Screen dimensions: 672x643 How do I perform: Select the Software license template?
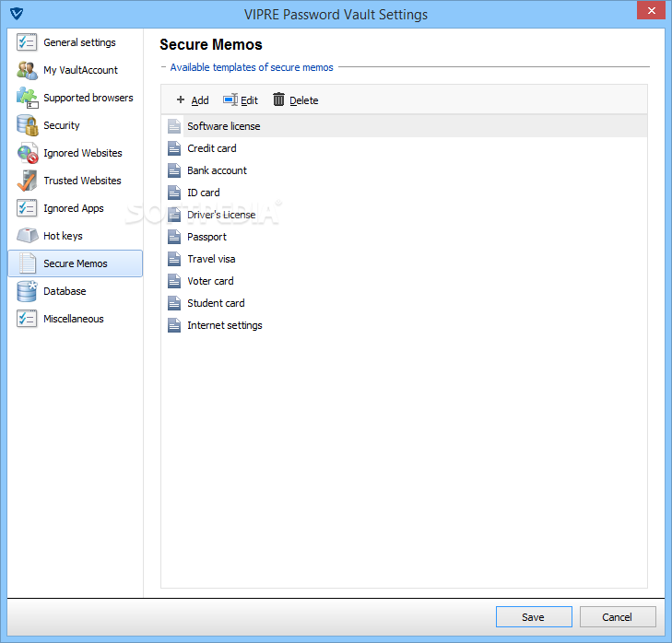[404, 126]
